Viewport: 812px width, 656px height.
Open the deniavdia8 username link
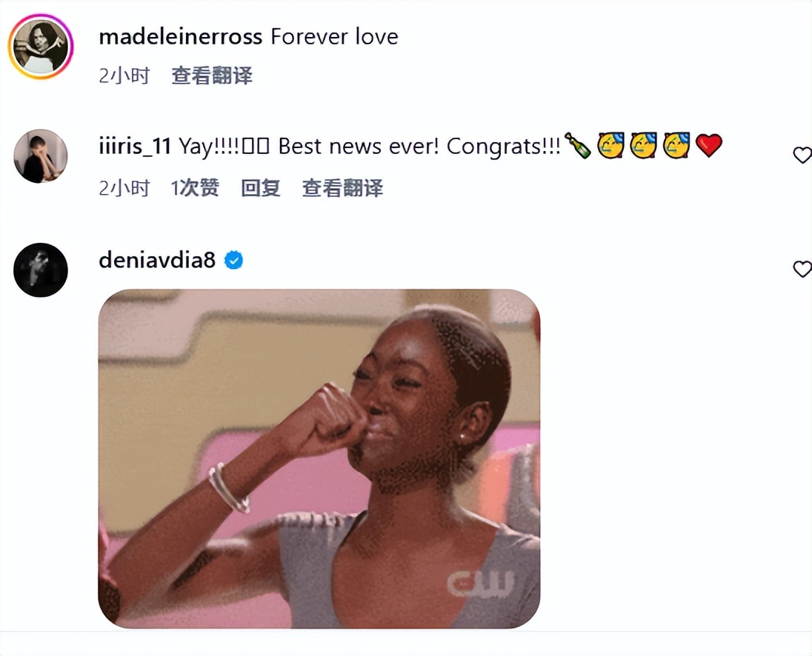click(x=157, y=260)
